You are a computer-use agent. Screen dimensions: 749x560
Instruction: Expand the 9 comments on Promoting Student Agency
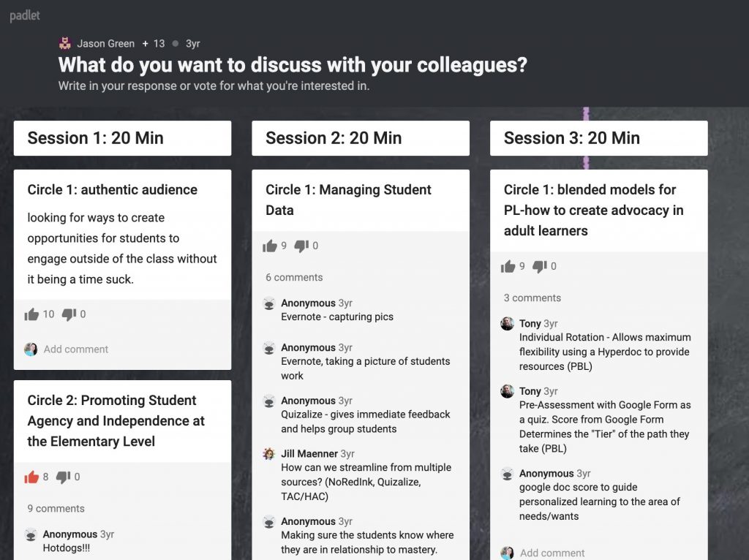click(56, 508)
